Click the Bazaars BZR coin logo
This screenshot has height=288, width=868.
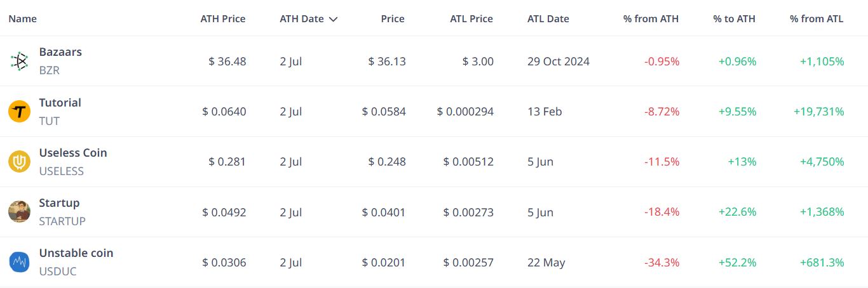[x=19, y=61]
